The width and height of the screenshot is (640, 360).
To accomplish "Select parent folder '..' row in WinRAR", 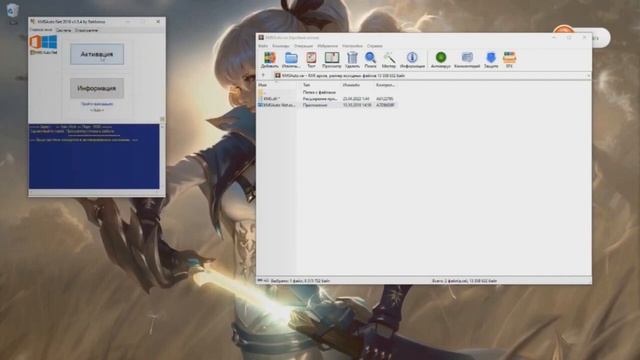I will click(327, 92).
